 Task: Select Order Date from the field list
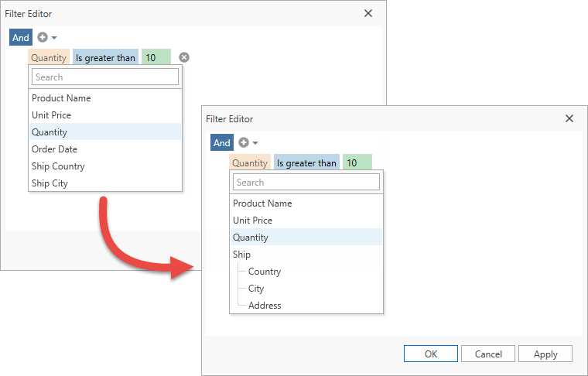click(54, 149)
